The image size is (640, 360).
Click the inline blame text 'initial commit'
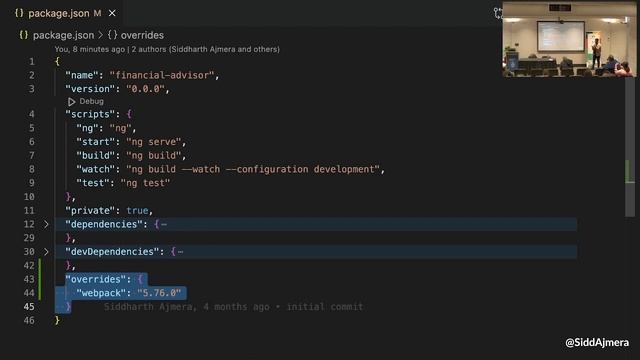[x=324, y=307]
